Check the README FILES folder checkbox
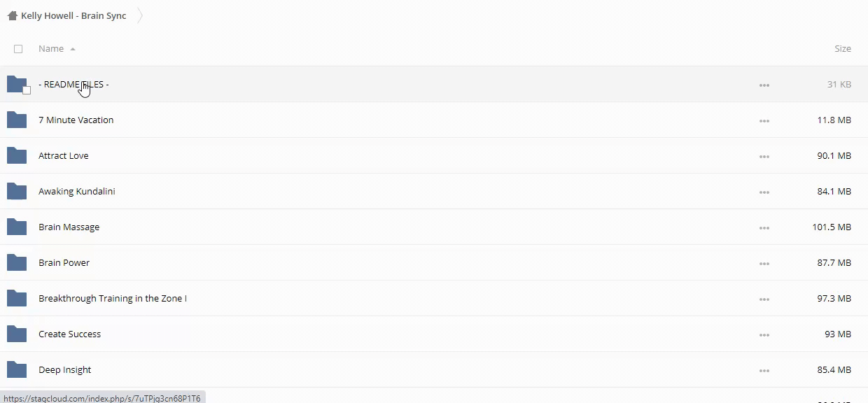Viewport: 868px width, 403px height. [27, 90]
